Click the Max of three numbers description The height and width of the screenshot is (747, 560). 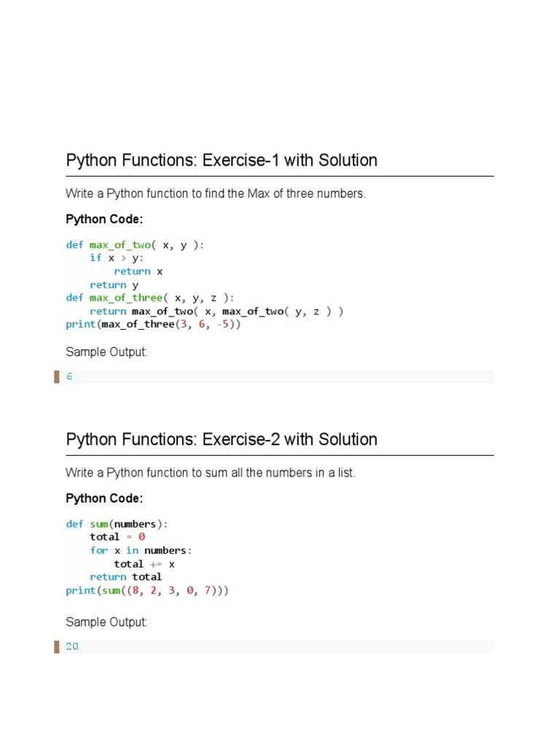(215, 194)
